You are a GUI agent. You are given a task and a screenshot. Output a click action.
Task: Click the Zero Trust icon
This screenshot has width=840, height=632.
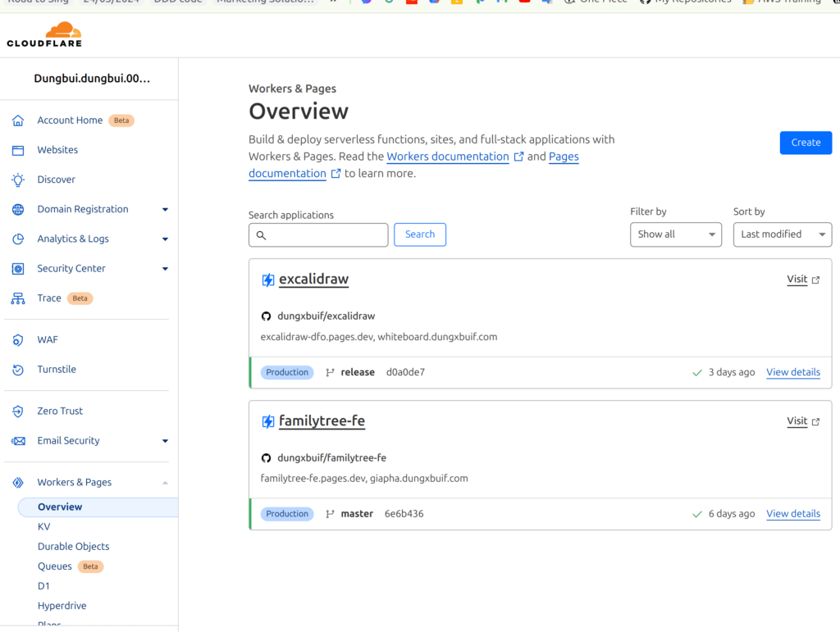click(18, 411)
